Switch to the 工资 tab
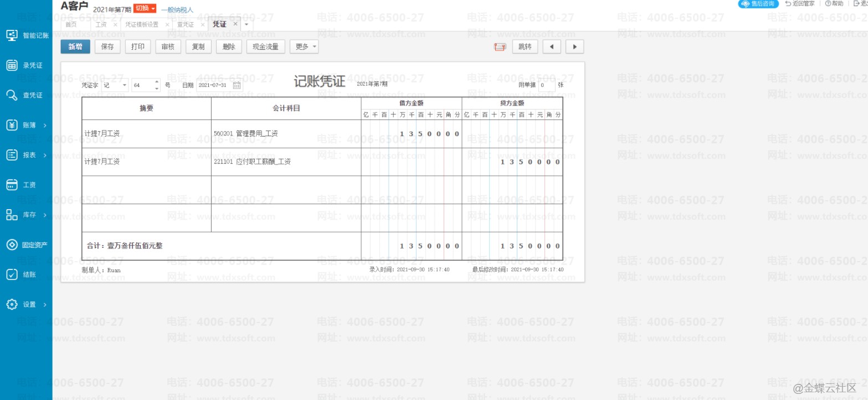Screen dimensions: 868x400 pyautogui.click(x=101, y=25)
